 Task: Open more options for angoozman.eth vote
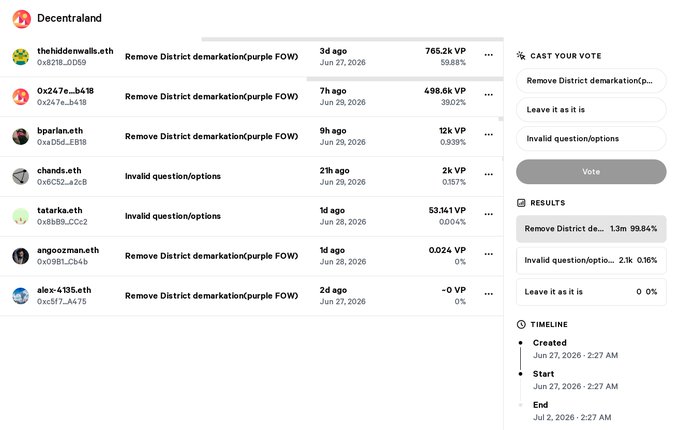[488, 254]
